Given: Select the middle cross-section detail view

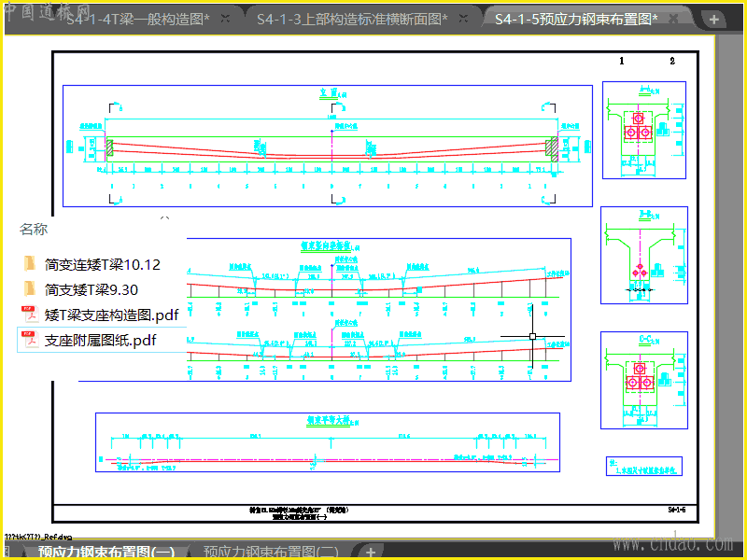Looking at the screenshot, I should (644, 255).
